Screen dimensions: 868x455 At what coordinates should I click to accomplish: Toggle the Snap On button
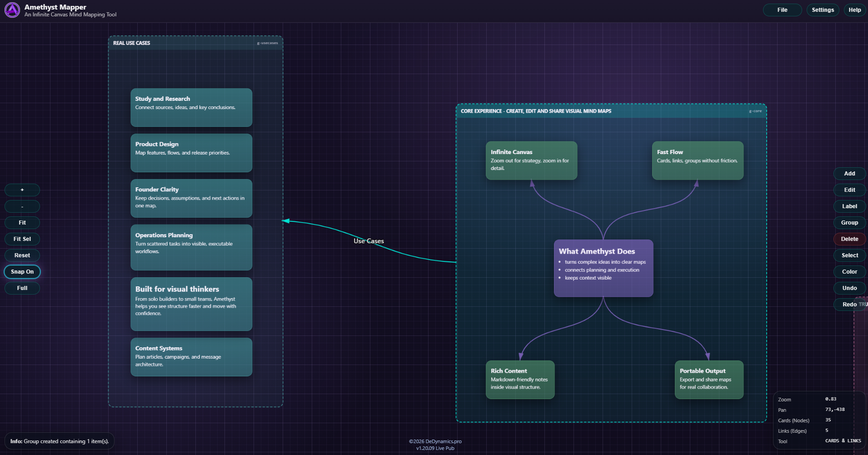pos(22,272)
